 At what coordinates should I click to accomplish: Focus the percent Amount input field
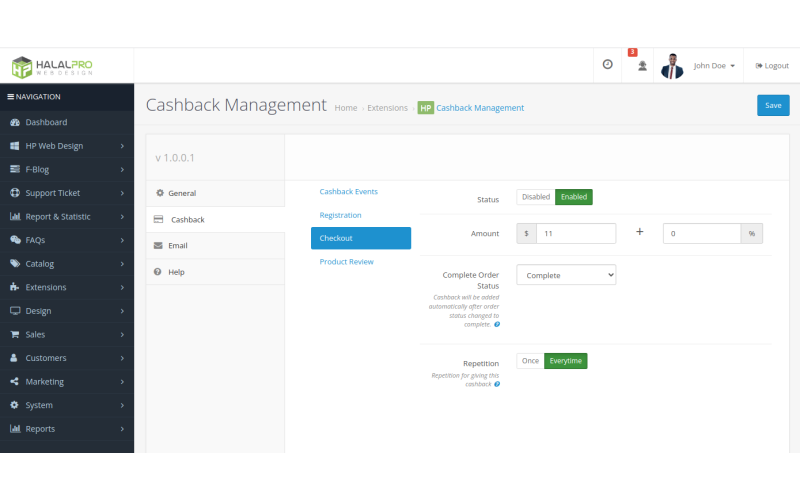point(702,233)
